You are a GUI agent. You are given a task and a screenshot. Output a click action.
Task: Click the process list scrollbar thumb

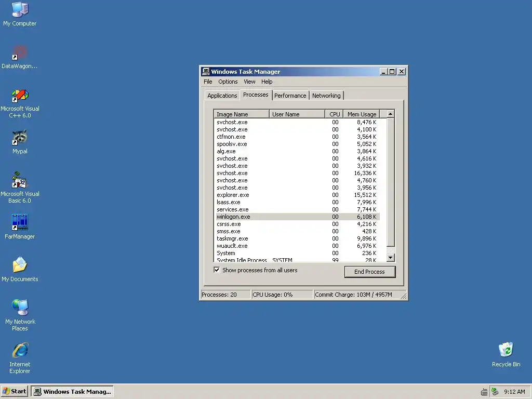391,182
